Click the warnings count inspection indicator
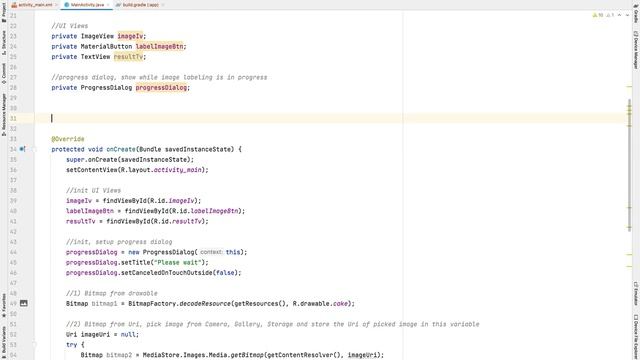 (x=598, y=15)
